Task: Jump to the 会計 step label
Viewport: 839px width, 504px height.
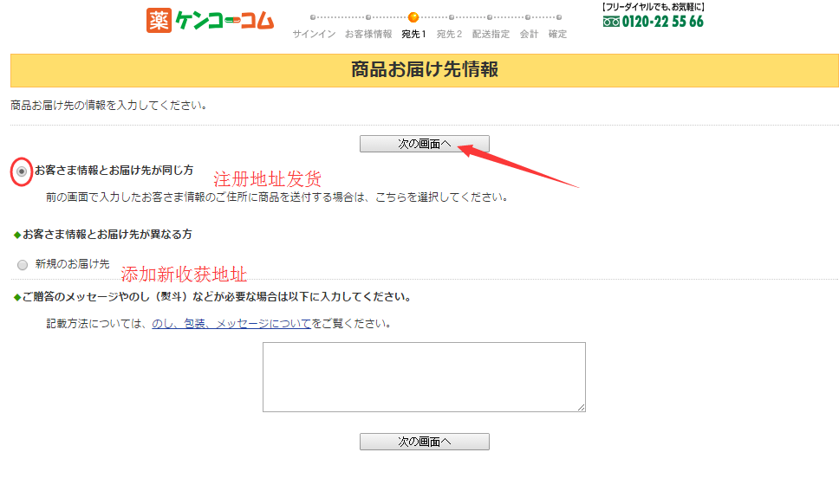Action: [x=529, y=34]
